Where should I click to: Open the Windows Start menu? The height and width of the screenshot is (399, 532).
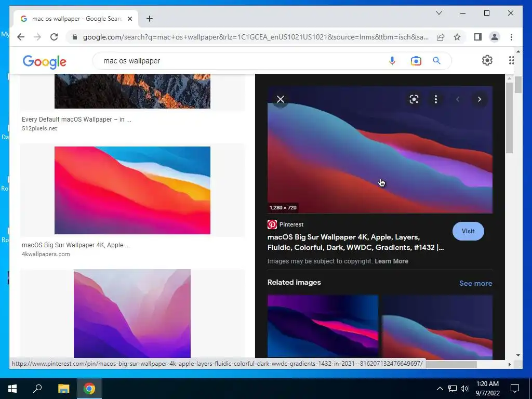[x=12, y=389]
